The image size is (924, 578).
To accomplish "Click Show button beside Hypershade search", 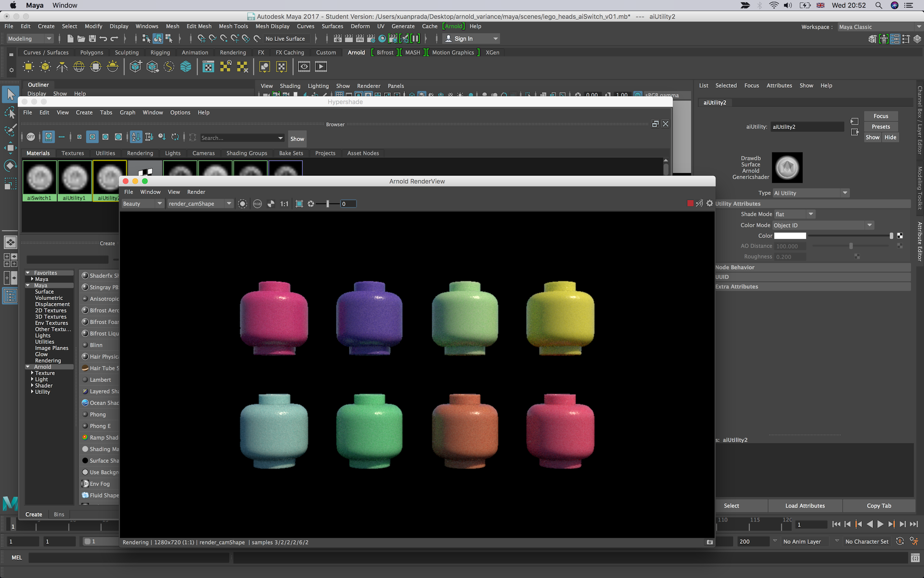I will (297, 139).
